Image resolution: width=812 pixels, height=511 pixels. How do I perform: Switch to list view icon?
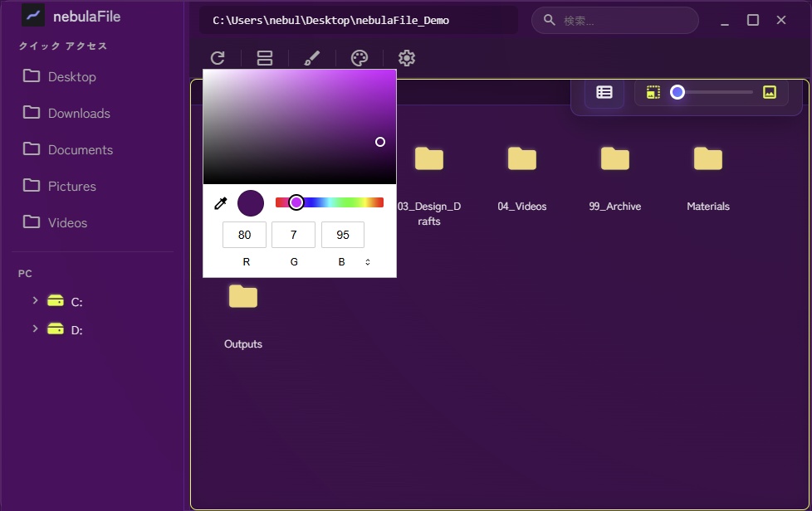click(604, 92)
